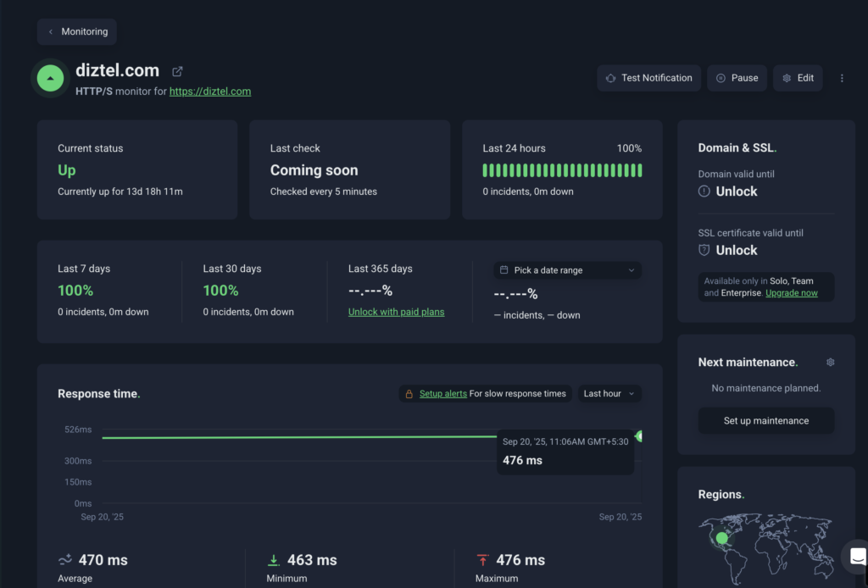Image resolution: width=868 pixels, height=588 pixels.
Task: Click the green region dot on world map
Action: pyautogui.click(x=721, y=538)
